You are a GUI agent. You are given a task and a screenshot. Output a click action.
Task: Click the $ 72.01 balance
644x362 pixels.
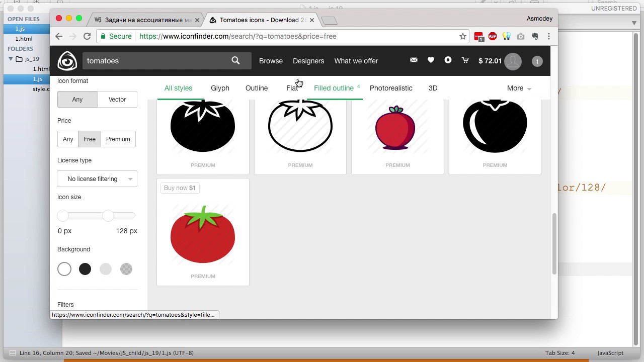click(x=490, y=61)
